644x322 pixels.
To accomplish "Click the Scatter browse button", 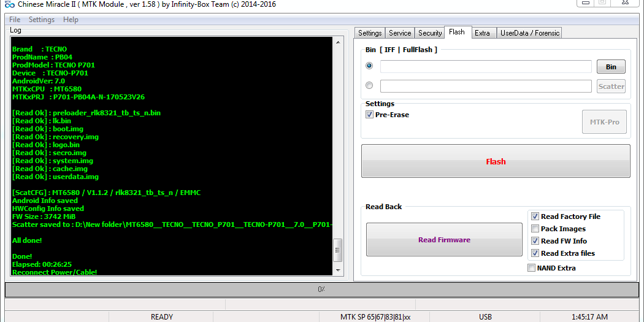I will [611, 86].
